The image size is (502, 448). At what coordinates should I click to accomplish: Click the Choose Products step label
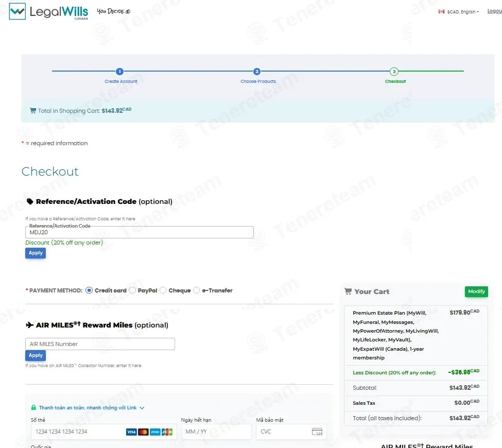click(x=258, y=81)
